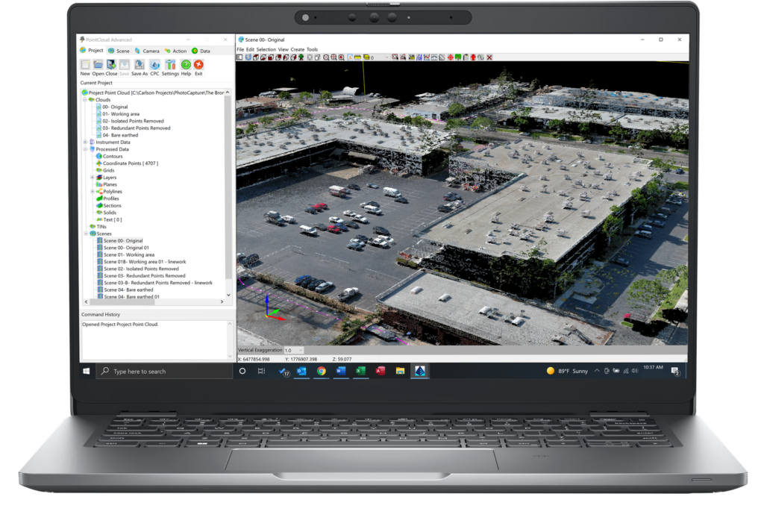The width and height of the screenshot is (764, 532).
Task: Click the red four-arrow move icon
Action: pyautogui.click(x=450, y=57)
